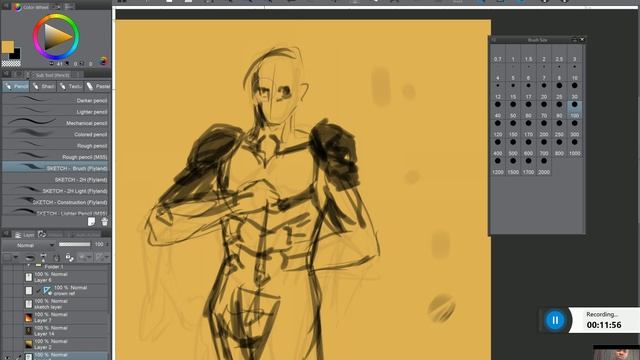Open the Sub Tool [Pencil] palette tab
This screenshot has height=360, width=640.
tap(52, 75)
